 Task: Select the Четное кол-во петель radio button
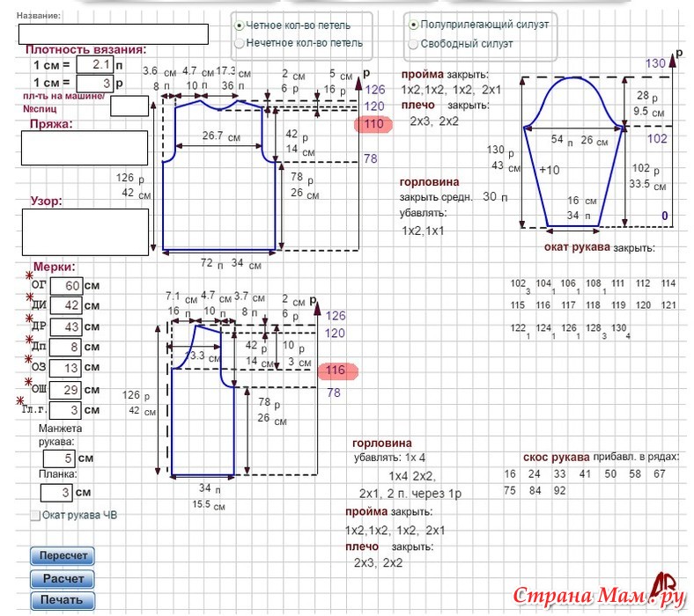[x=239, y=26]
